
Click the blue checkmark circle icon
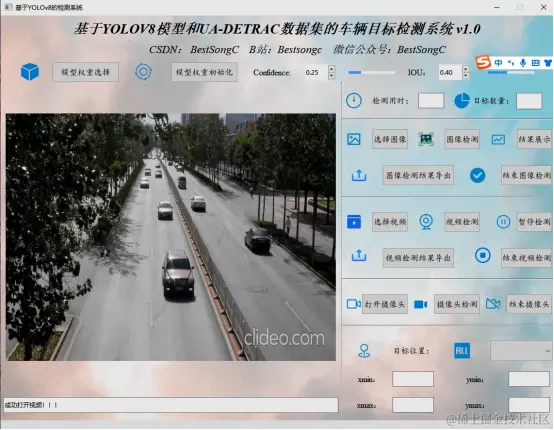(x=477, y=175)
